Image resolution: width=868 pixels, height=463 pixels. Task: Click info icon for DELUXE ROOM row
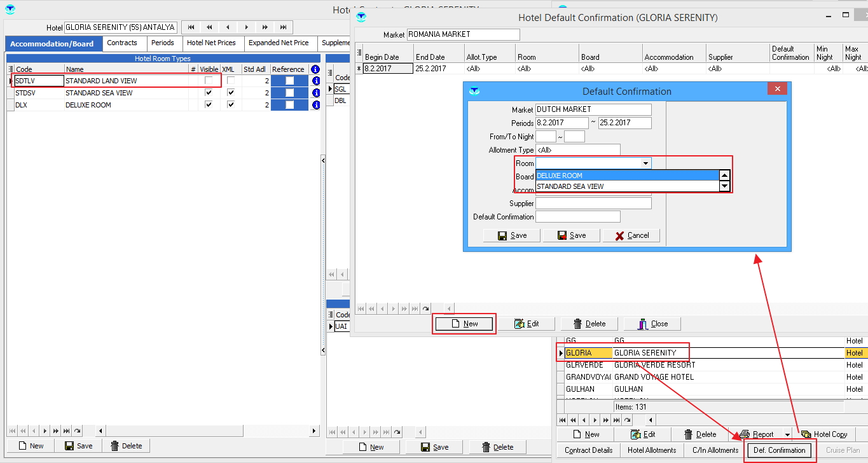click(x=315, y=105)
